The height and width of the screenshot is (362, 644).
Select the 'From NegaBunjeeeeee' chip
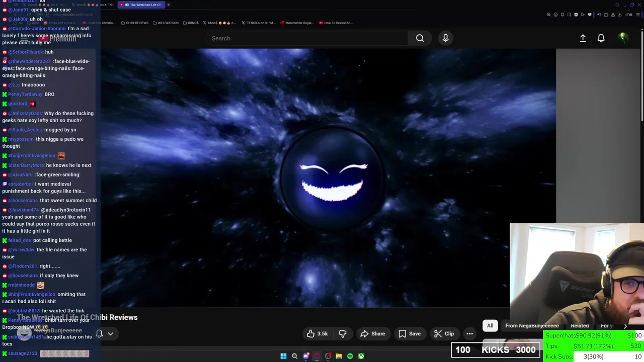[532, 326]
